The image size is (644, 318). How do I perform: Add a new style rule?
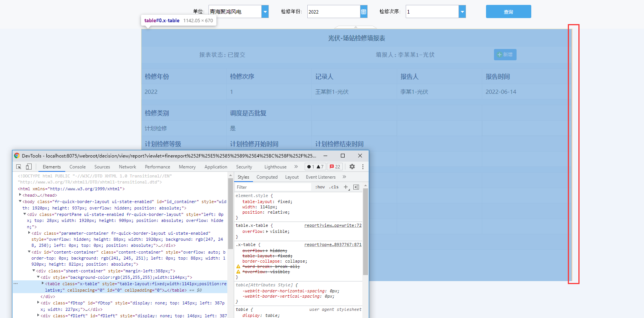point(346,187)
